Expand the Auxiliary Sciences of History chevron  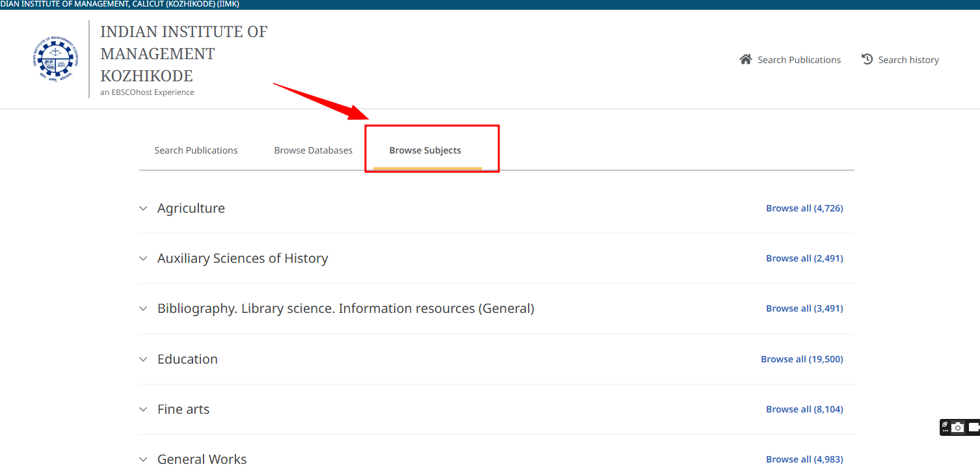click(144, 259)
